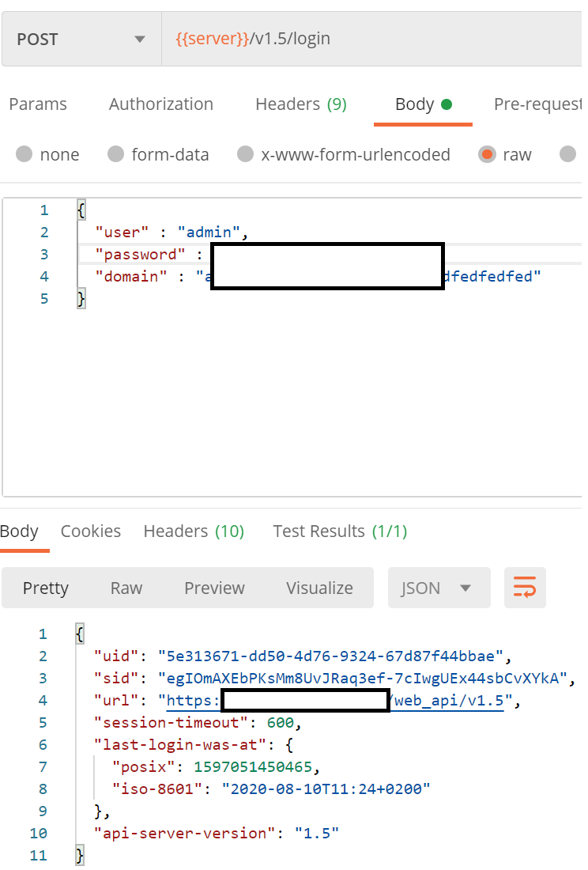
Task: Expand the JSON response format dropdown
Action: (439, 588)
